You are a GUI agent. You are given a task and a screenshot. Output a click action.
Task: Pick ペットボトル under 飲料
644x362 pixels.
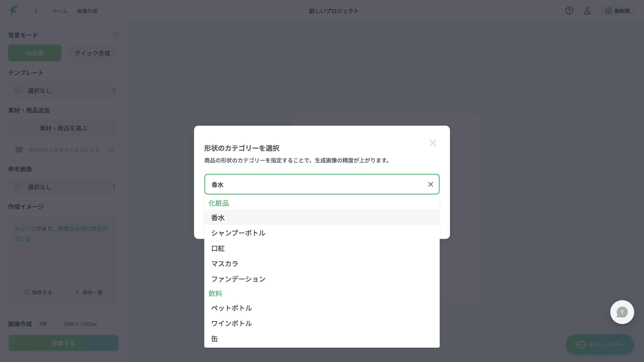click(x=231, y=308)
